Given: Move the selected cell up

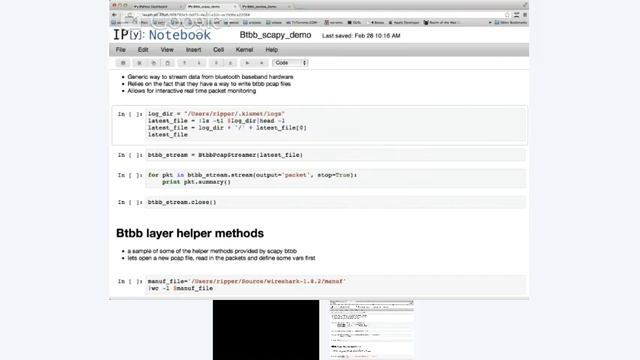Looking at the screenshot, I should click(x=184, y=63).
